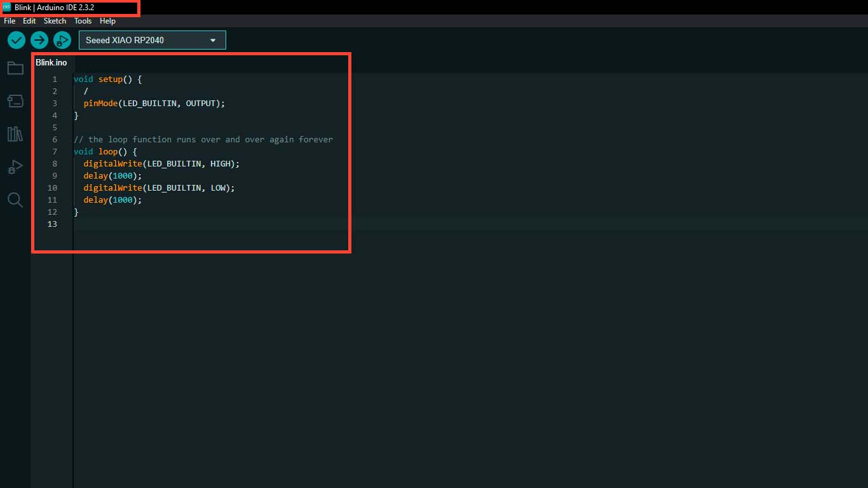Click the Verify checkmark button
Screen dimensions: 868x488
pos(17,40)
